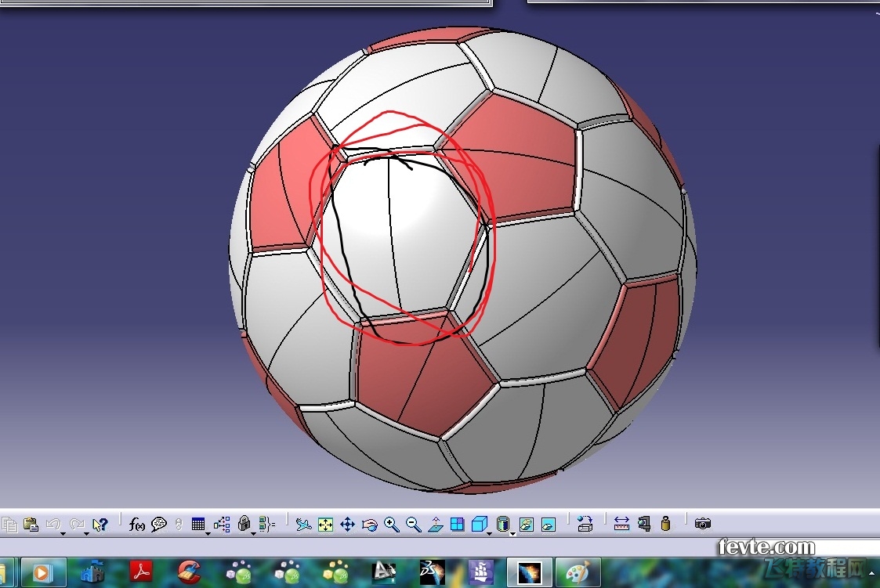Open Apply Material tool
Image resolution: width=880 pixels, height=588 pixels.
click(585, 524)
